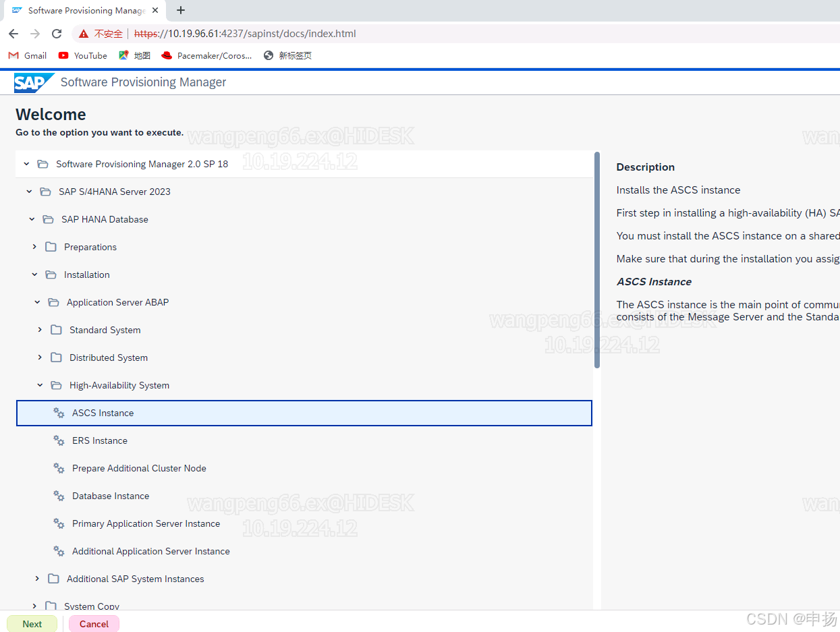
Task: Click the open folder icon beside SAP HANA Database
Action: tap(48, 219)
